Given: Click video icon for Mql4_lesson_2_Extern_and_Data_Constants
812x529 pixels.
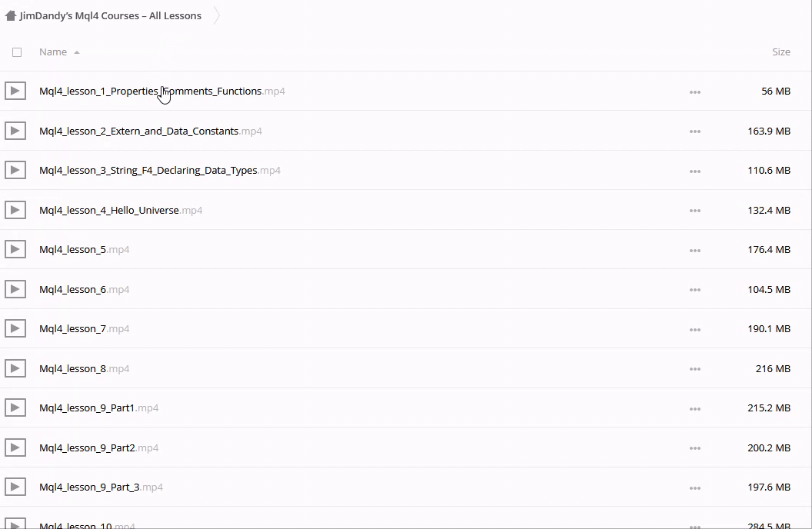Looking at the screenshot, I should pyautogui.click(x=15, y=131).
